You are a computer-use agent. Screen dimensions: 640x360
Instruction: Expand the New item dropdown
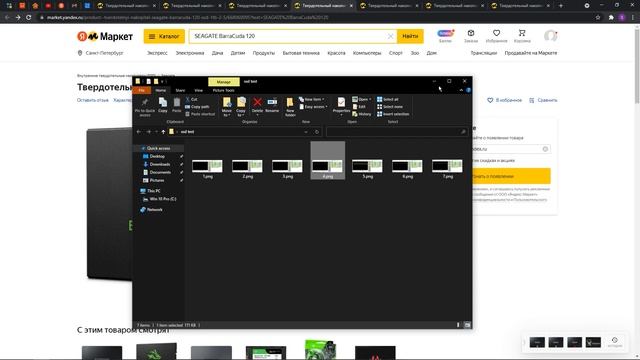312,99
